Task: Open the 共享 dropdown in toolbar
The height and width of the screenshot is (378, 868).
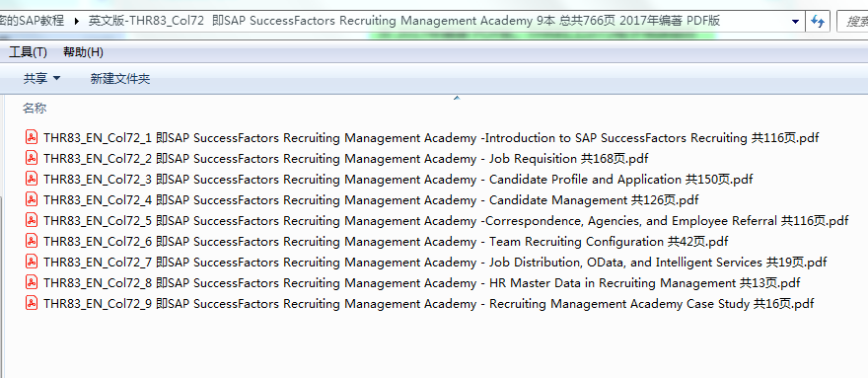Action: click(42, 79)
